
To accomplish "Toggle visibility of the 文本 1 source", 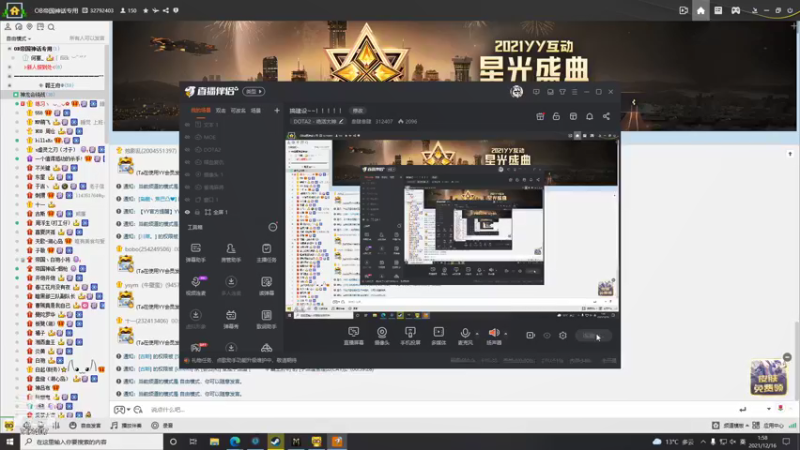I will 187,124.
